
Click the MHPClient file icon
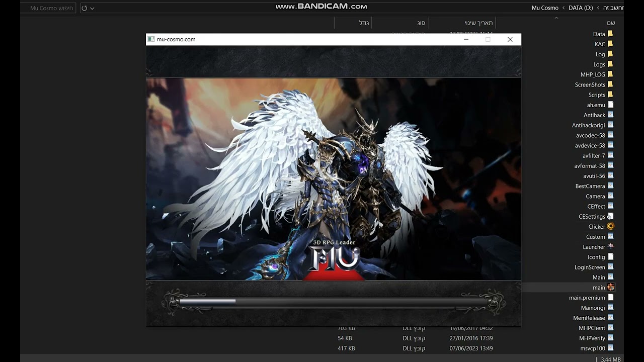(611, 327)
